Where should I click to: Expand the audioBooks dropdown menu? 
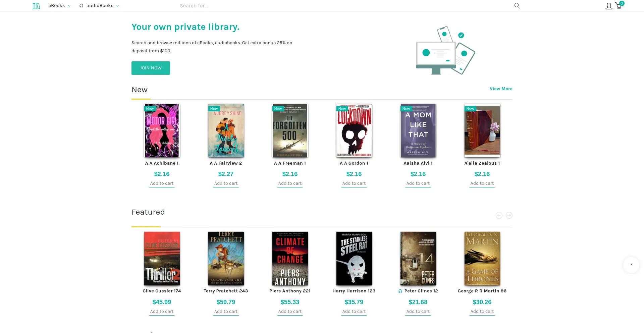(99, 6)
